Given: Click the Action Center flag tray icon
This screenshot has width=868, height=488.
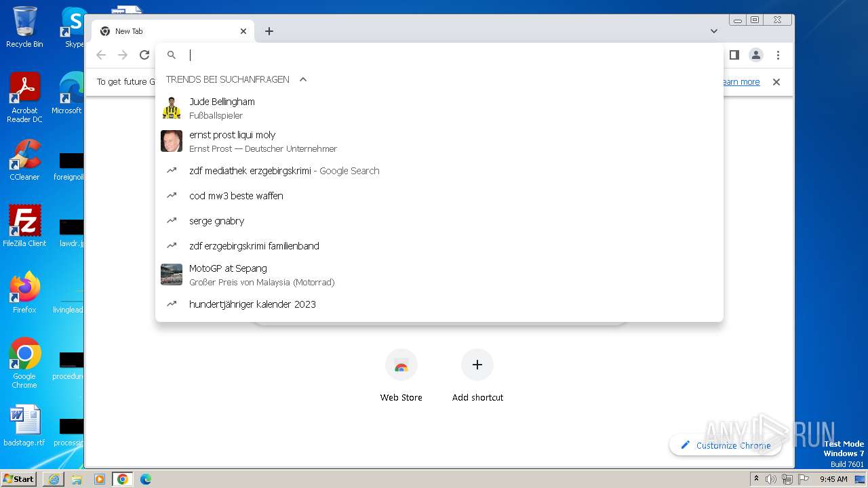Looking at the screenshot, I should (804, 479).
